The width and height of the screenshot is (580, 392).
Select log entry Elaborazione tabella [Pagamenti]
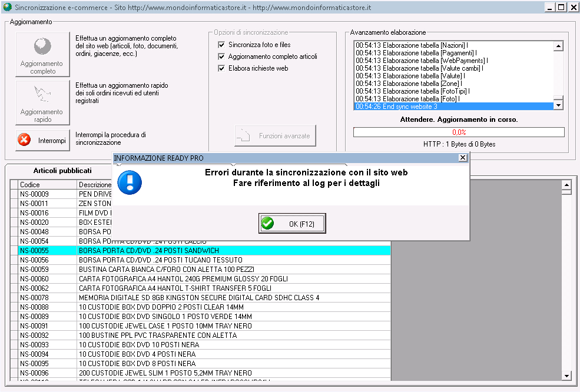[454, 53]
